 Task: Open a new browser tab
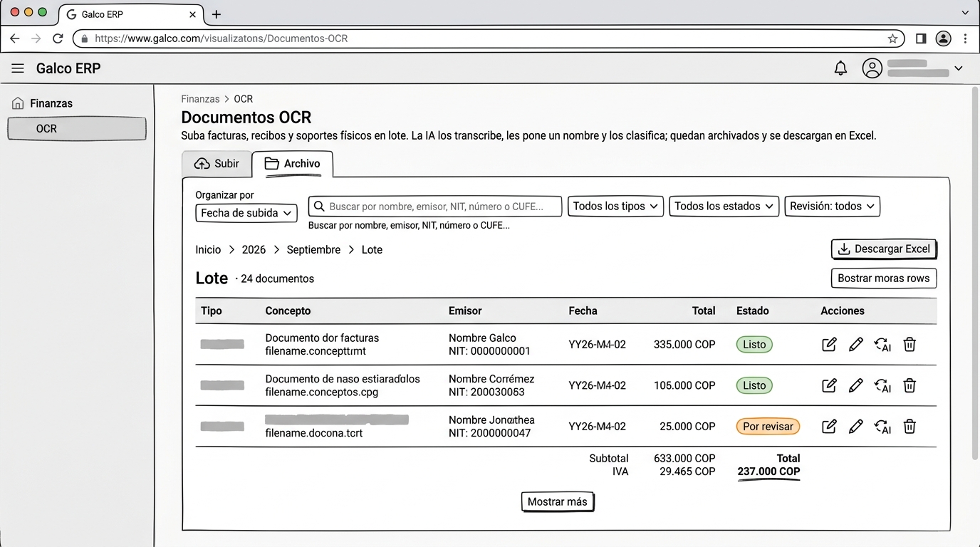click(217, 14)
